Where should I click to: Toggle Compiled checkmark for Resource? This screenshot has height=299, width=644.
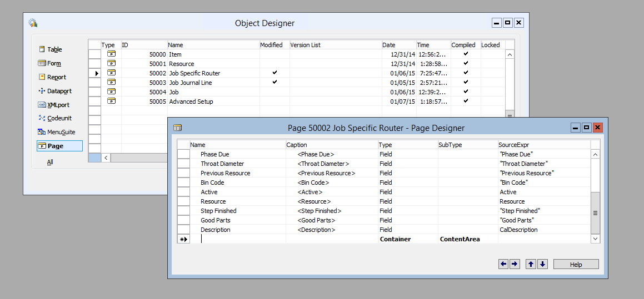(465, 63)
